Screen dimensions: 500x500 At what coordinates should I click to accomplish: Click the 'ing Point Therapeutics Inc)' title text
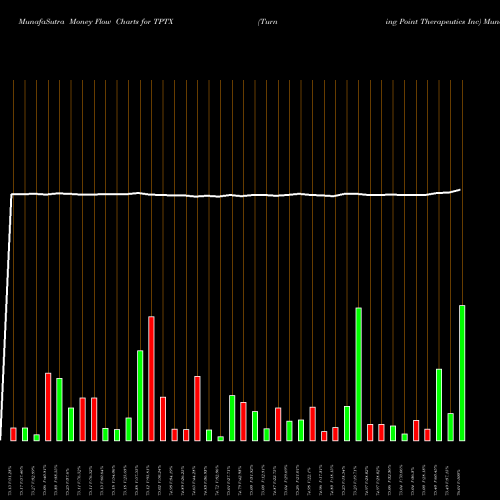coord(433,22)
